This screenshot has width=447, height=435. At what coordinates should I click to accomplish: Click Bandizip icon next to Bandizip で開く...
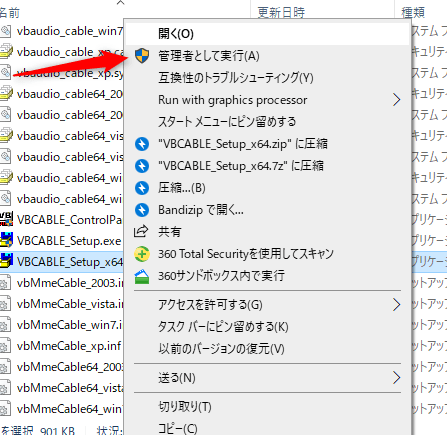(142, 210)
